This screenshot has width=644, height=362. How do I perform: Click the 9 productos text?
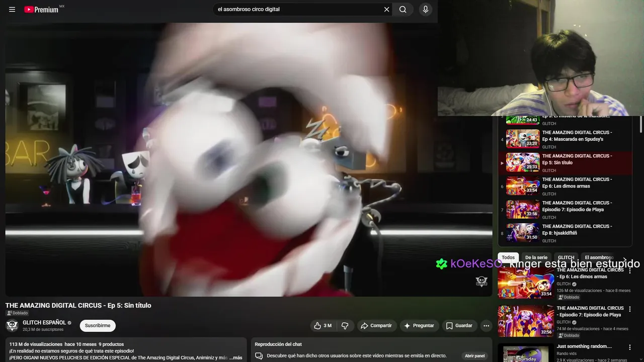[x=111, y=344]
